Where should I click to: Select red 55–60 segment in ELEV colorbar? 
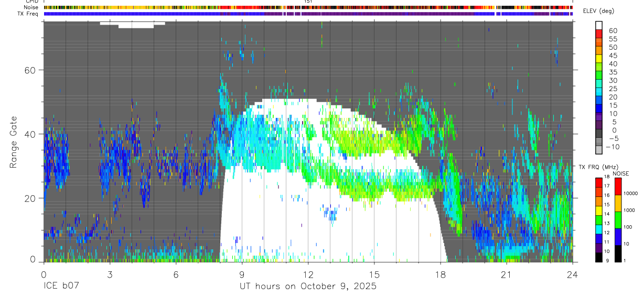[x=598, y=34]
